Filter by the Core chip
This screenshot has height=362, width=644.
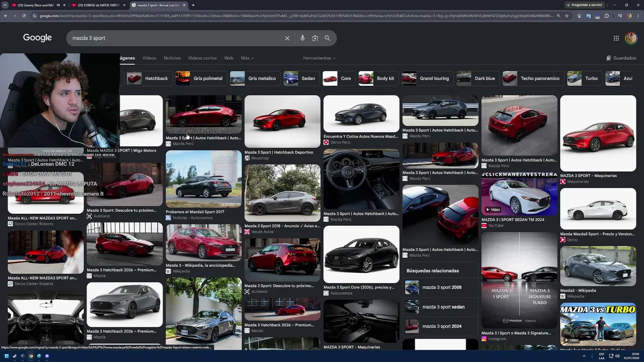click(x=338, y=78)
